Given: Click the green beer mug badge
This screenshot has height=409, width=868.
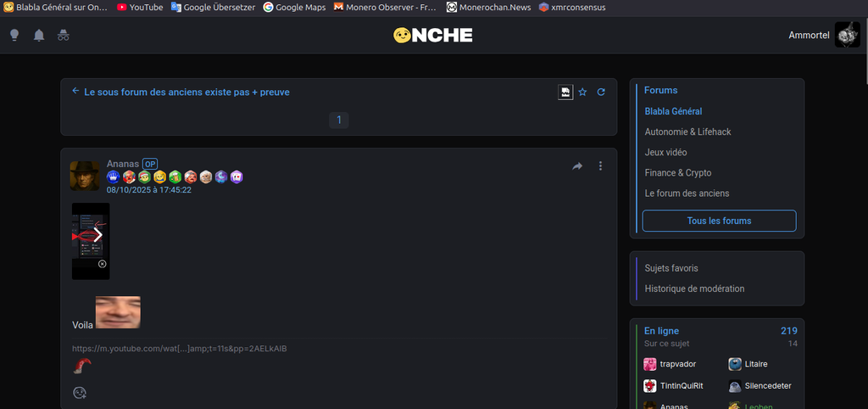Looking at the screenshot, I should (175, 176).
